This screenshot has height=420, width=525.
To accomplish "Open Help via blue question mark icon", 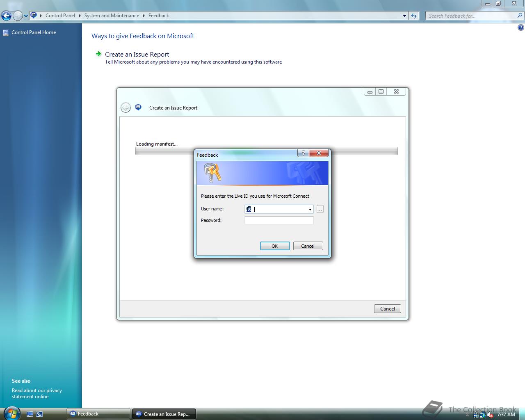I will 520,28.
